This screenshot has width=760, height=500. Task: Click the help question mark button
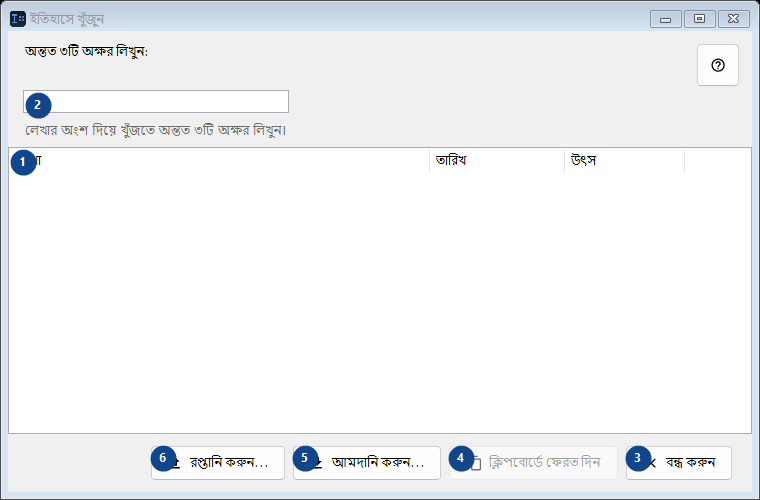717,65
